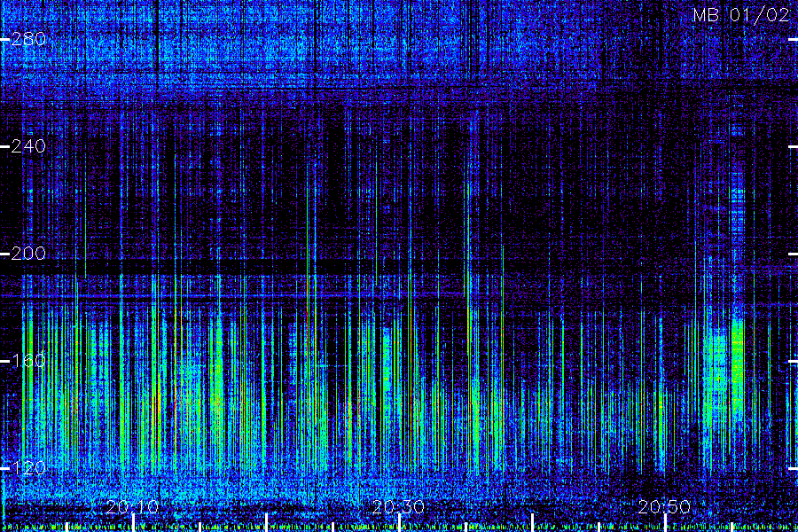Click the 120 frequency axis label
The width and height of the screenshot is (798, 532).
click(28, 468)
